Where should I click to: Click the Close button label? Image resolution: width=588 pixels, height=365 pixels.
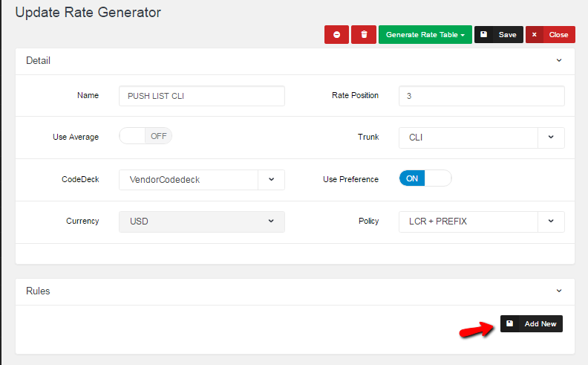click(558, 35)
